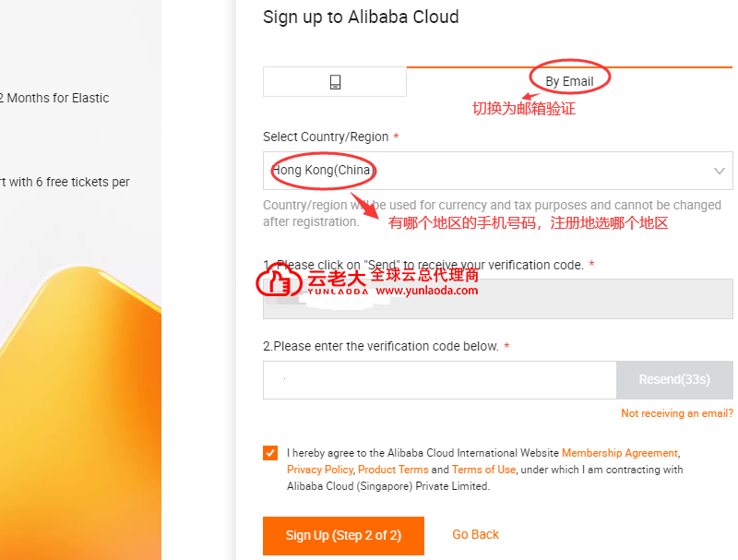Click the "Months for Elastic" promo text

tap(57, 98)
